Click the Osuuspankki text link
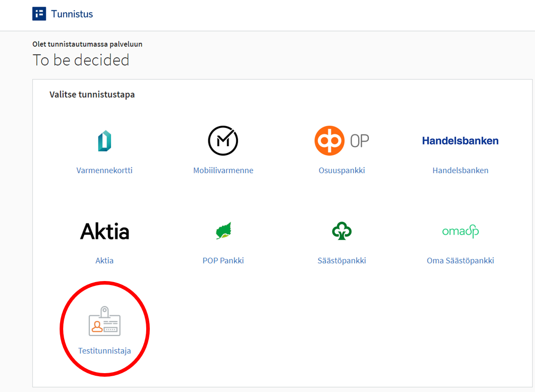The image size is (535, 392). tap(341, 171)
